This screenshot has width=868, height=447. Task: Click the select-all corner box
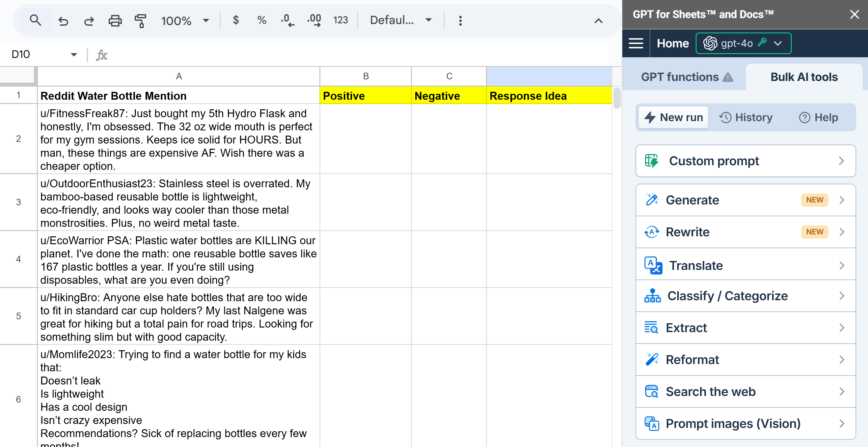17,75
